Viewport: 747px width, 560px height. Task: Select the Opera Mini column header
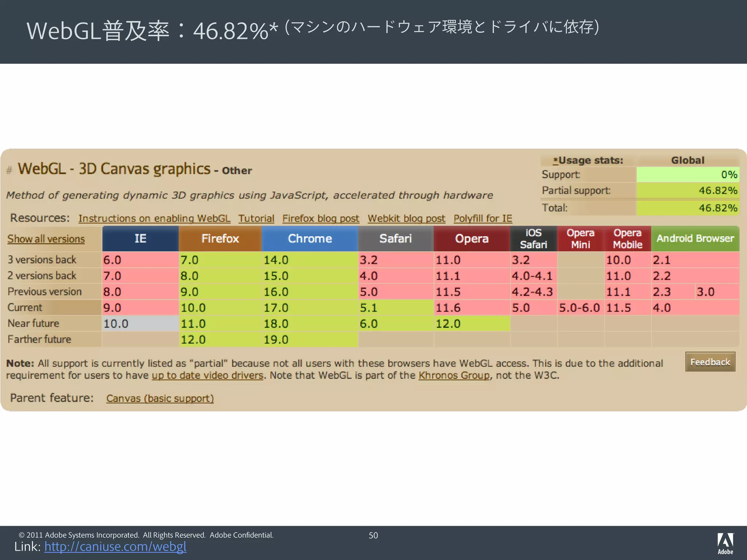pyautogui.click(x=581, y=238)
